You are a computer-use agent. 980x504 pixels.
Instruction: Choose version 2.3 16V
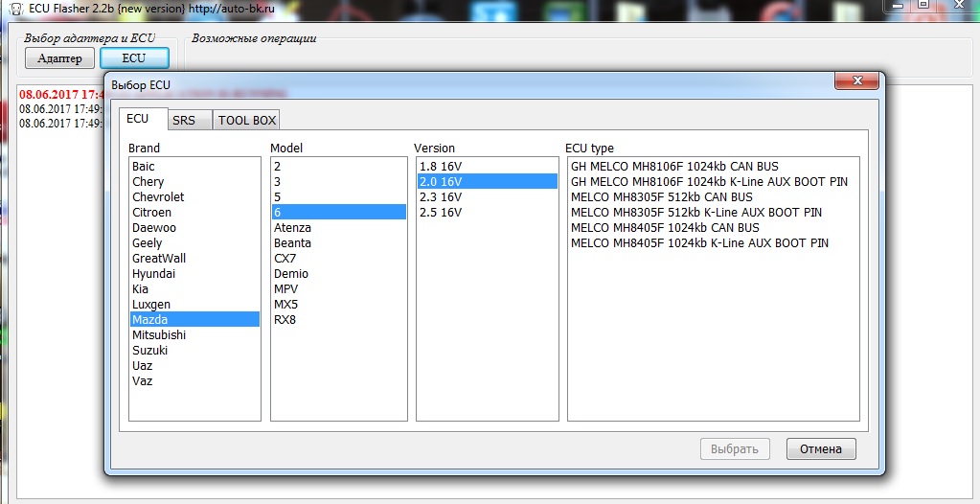coord(487,197)
